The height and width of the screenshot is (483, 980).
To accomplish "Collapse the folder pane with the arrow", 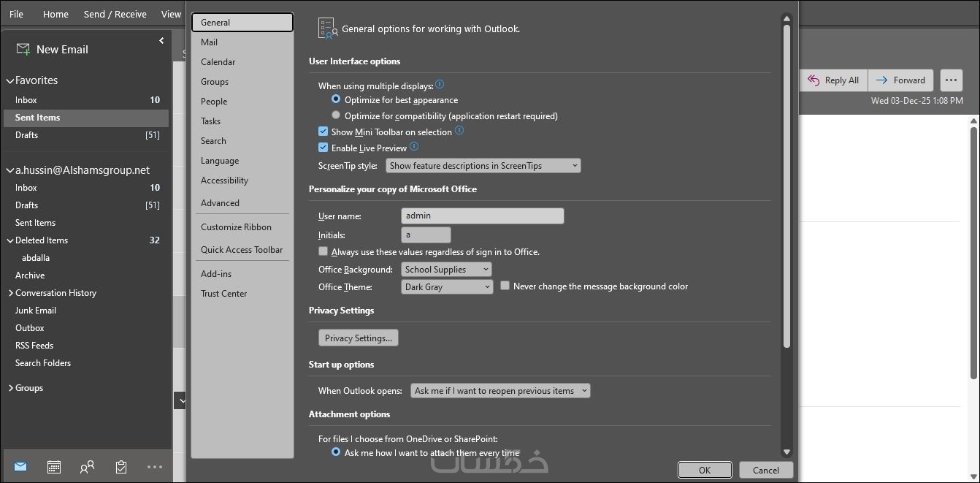I will coord(161,41).
